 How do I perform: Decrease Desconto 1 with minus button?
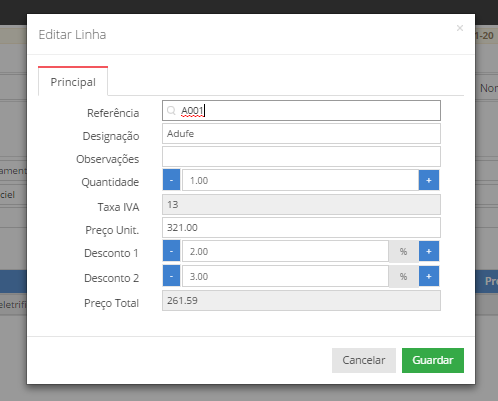tap(171, 251)
